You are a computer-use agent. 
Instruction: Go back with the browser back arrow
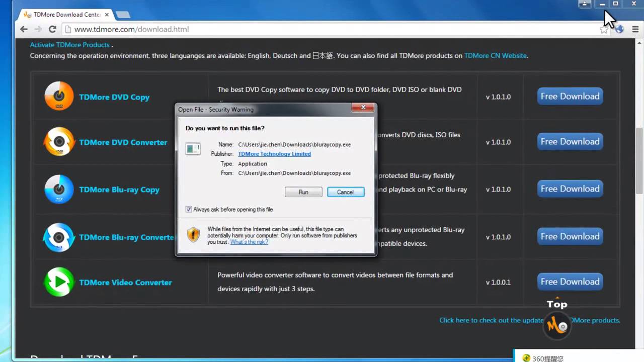pyautogui.click(x=24, y=29)
